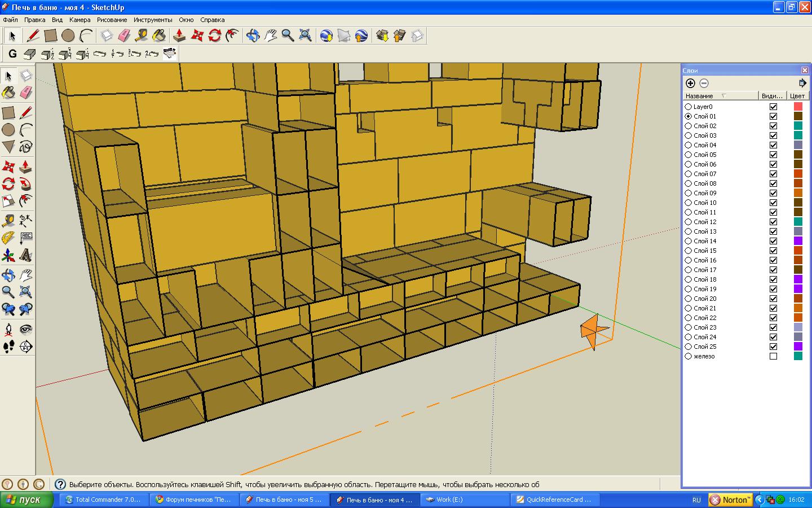
Task: Enable visibility of the железо layer
Action: click(x=773, y=356)
